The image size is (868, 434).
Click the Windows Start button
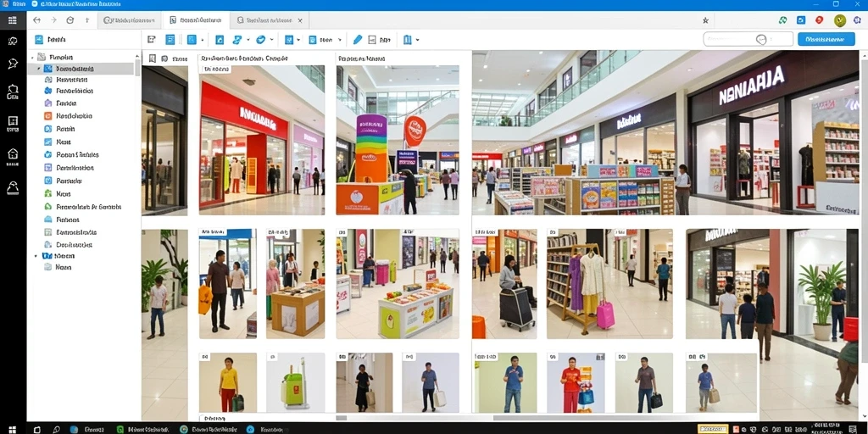click(x=12, y=429)
